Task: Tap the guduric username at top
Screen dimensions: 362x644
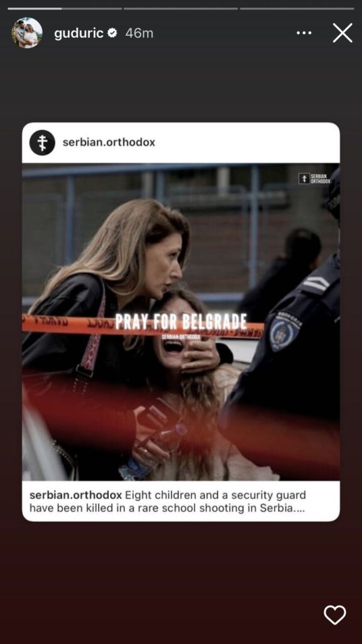Action: pos(79,34)
